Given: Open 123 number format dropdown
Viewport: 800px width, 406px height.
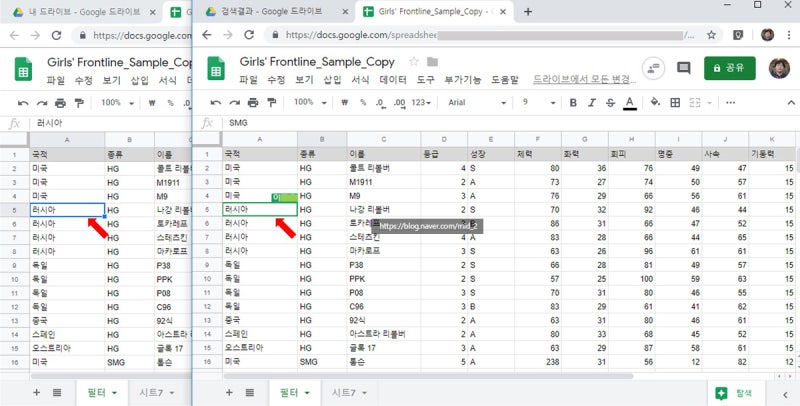Looking at the screenshot, I should (421, 103).
